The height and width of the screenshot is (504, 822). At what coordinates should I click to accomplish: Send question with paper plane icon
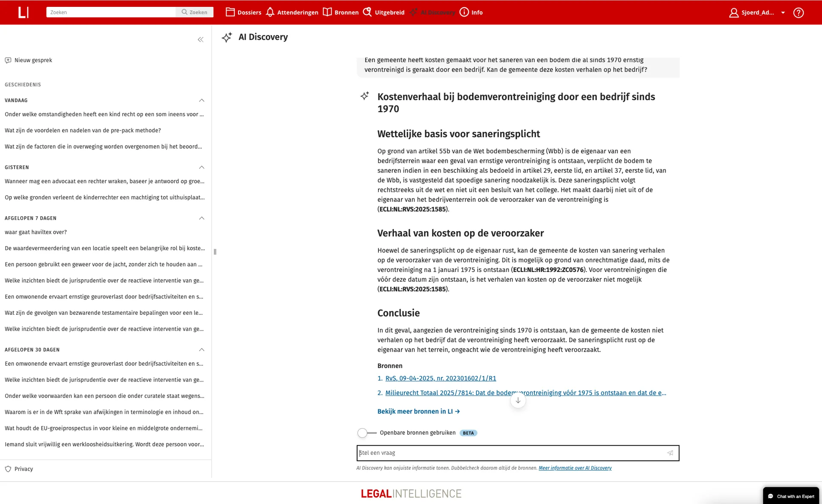coord(670,453)
